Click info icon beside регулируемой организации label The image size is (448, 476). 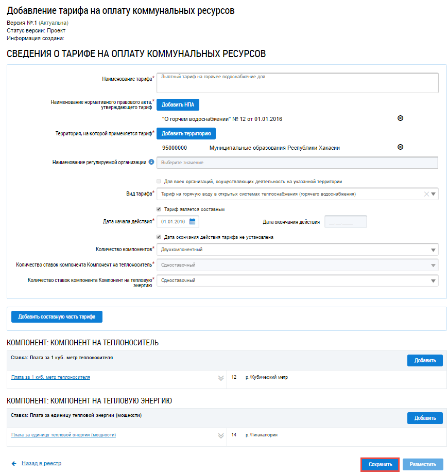point(151,162)
